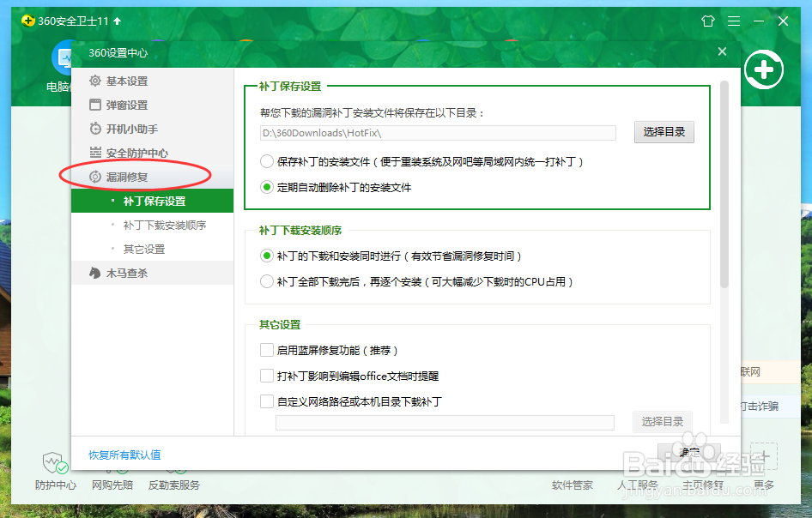Click the large round plus icon at the right
Image resolution: width=812 pixels, height=518 pixels.
point(764,69)
